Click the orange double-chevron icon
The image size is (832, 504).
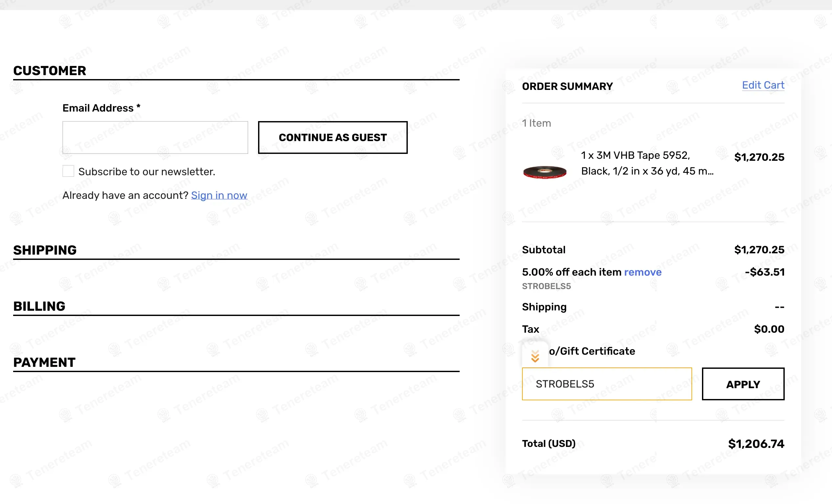[x=535, y=356]
